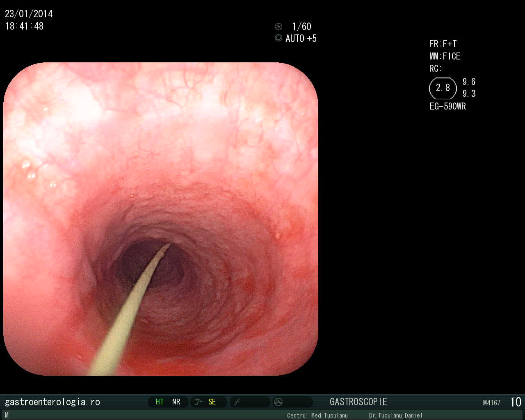The image size is (525, 420).
Task: Click the GASTROSCOPIE procedure label
Action: [x=358, y=402]
